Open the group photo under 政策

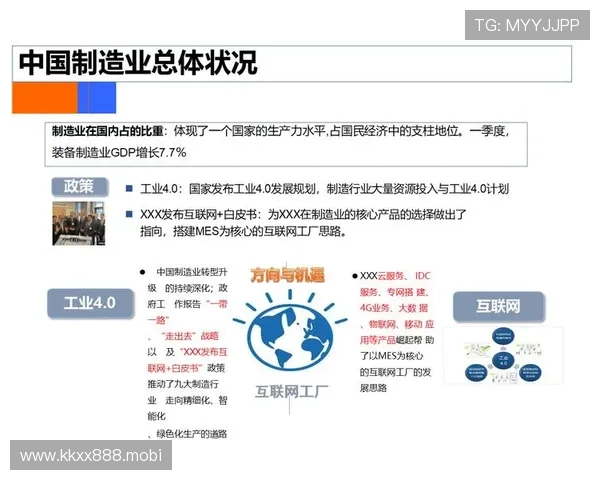78,223
